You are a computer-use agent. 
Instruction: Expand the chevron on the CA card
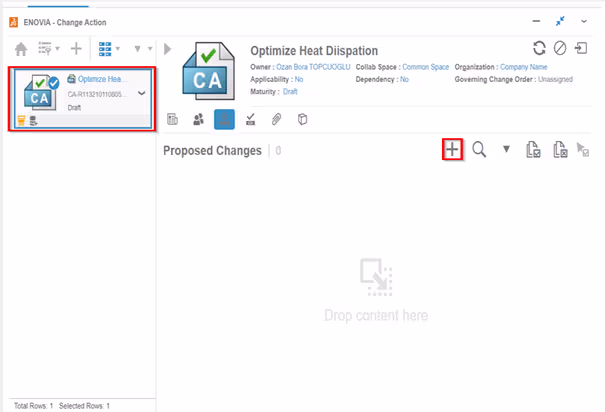click(x=142, y=93)
